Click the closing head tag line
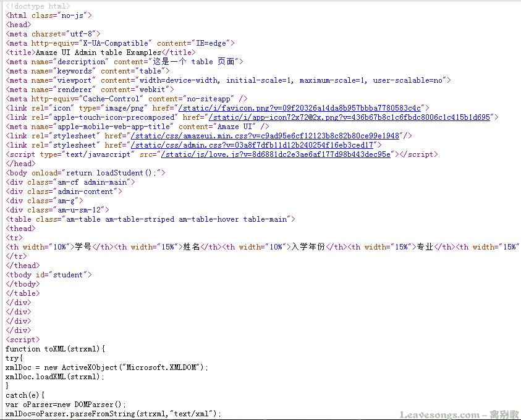Screen dimensions: 521x420 [x=20, y=164]
